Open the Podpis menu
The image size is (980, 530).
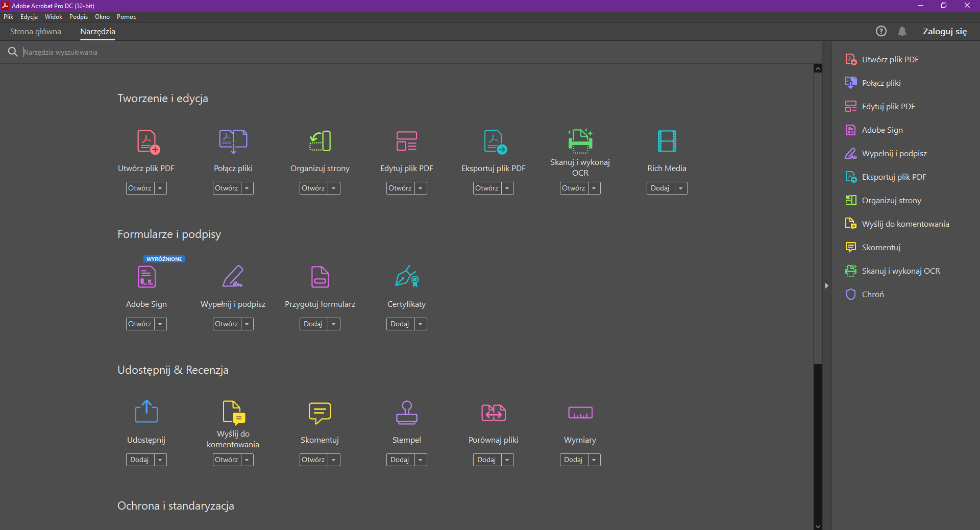point(79,17)
